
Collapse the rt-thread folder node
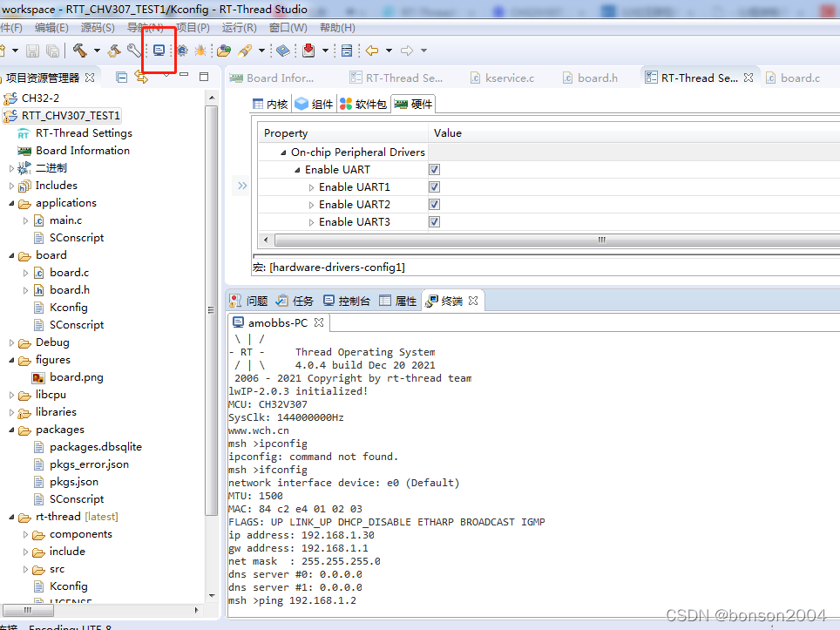click(x=11, y=517)
